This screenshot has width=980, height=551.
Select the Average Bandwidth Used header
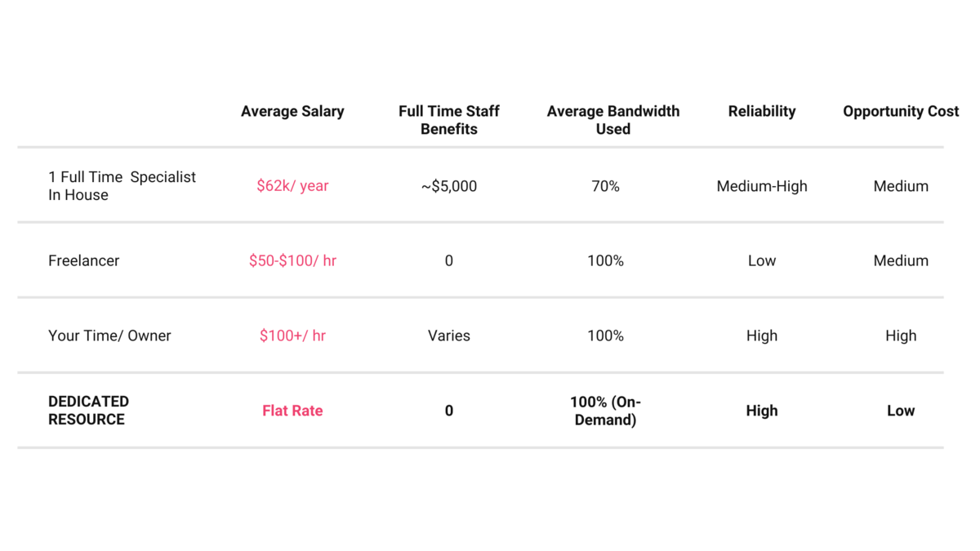[x=612, y=120]
